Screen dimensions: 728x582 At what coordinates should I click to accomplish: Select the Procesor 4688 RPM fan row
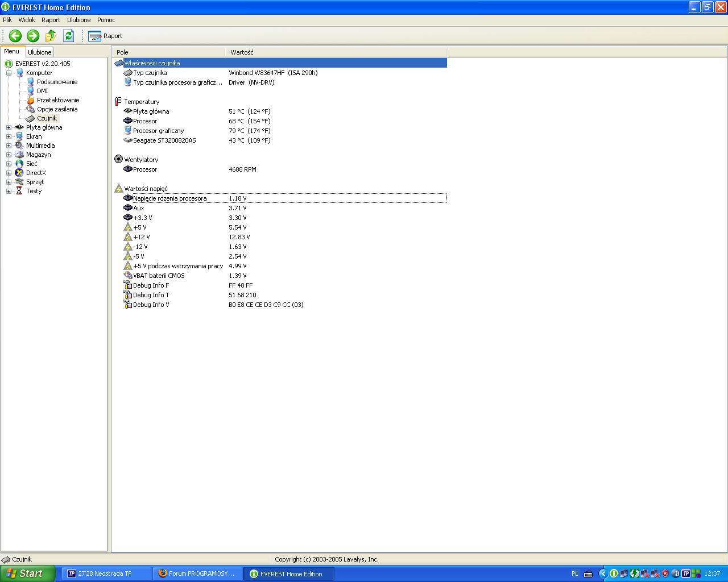pyautogui.click(x=280, y=169)
